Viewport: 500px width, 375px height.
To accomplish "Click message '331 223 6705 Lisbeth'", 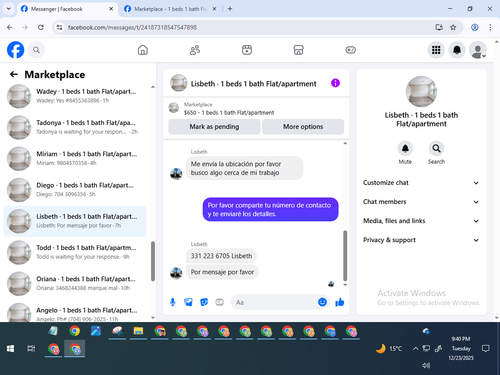I will 221,256.
